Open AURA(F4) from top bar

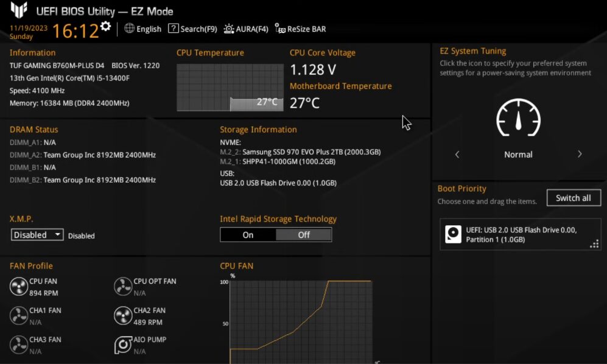point(252,29)
